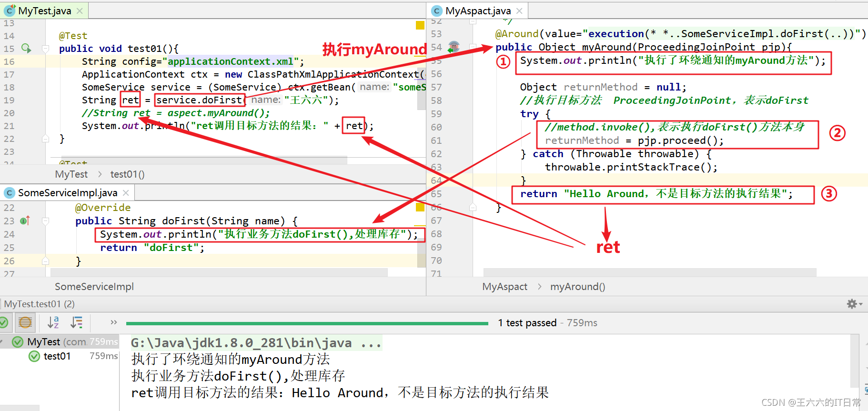Click the advice gutter icon beside myAround

(454, 47)
